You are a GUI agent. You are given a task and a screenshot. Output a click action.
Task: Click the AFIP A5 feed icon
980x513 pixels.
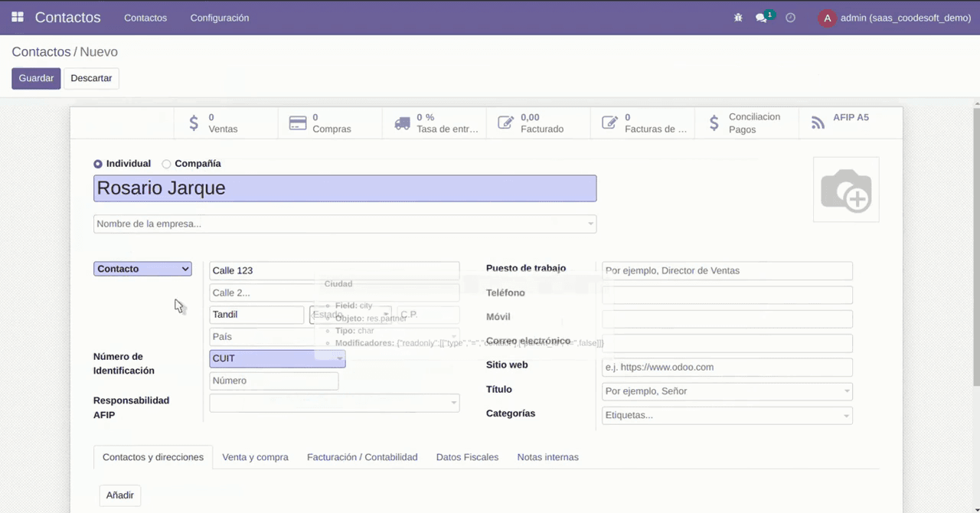(x=818, y=123)
